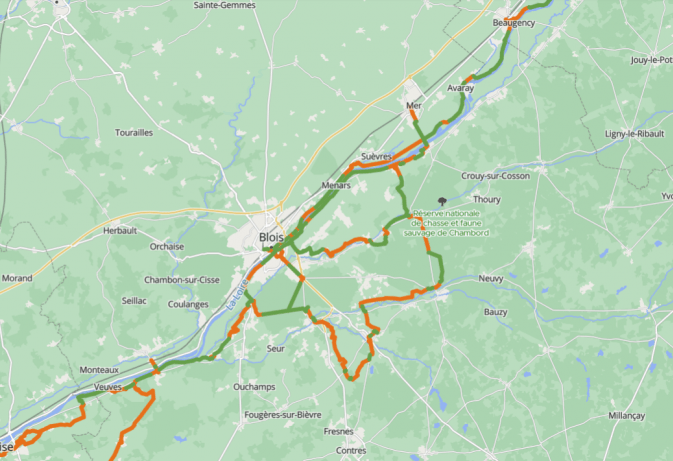Screen dimensions: 673x461
Task: Open the Réserve nationale de Chambord label
Action: click(x=446, y=223)
